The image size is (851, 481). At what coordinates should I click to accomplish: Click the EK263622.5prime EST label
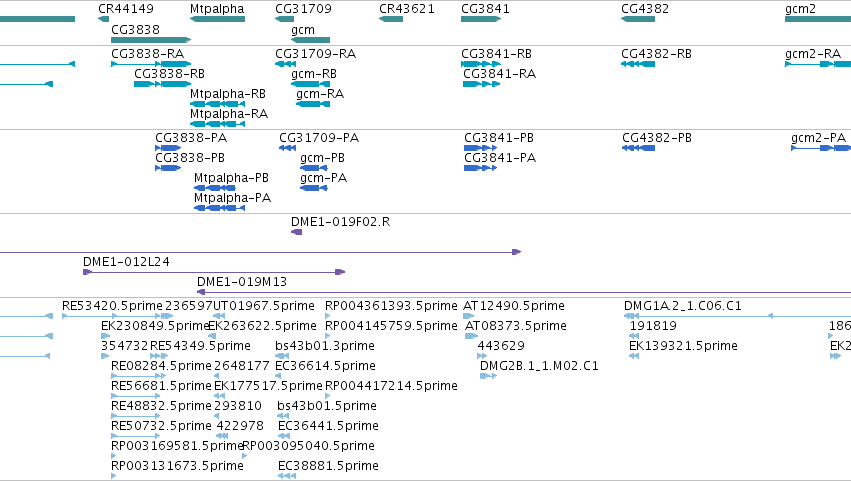[x=263, y=326]
